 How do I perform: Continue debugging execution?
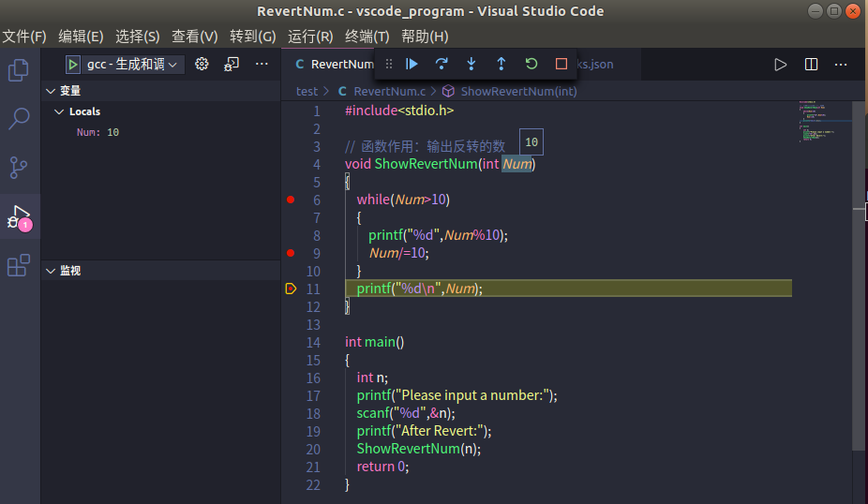pyautogui.click(x=412, y=65)
